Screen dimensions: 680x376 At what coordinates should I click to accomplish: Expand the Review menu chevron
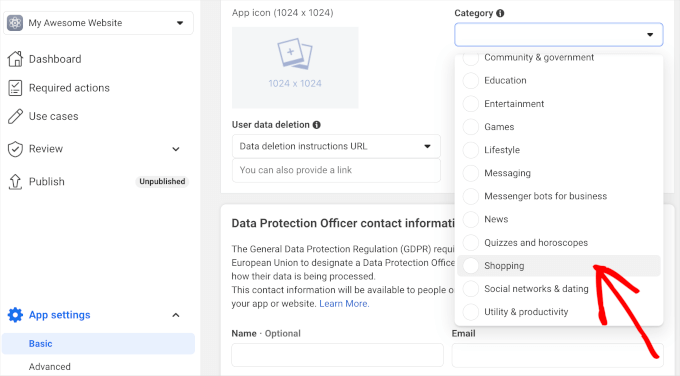176,149
